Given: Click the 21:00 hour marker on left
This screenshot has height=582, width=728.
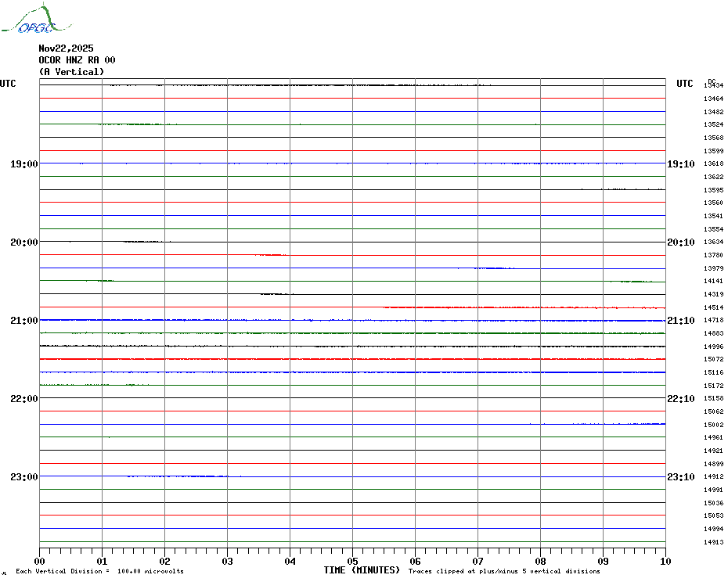Looking at the screenshot, I should (24, 321).
